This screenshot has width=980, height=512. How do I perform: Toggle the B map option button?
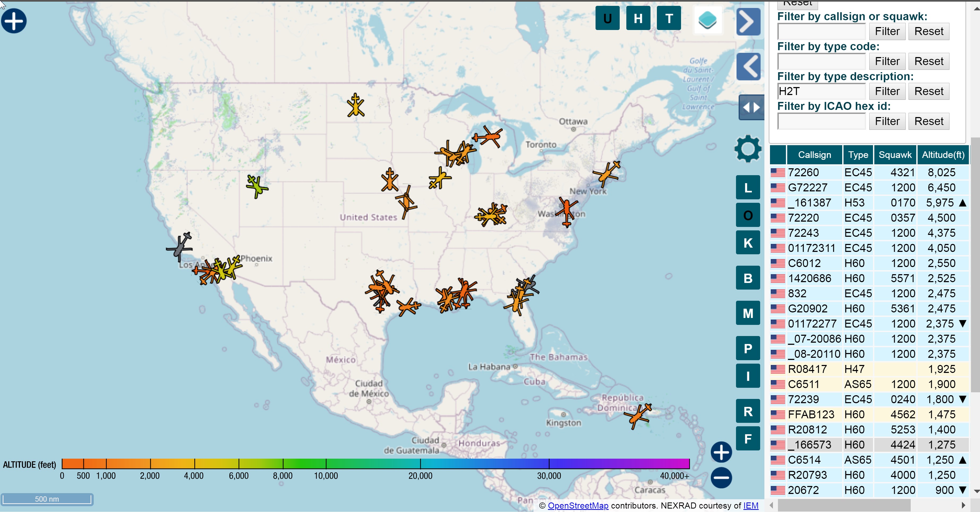(x=748, y=278)
